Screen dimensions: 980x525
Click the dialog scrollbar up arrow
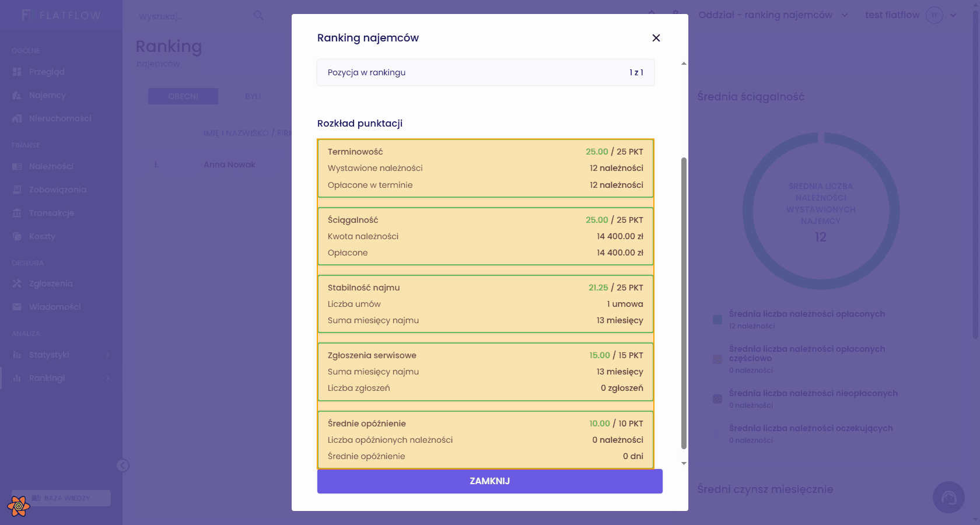click(x=684, y=63)
